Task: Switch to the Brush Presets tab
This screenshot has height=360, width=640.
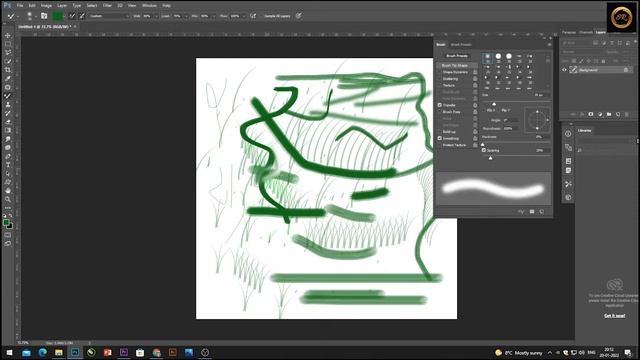Action: click(x=461, y=44)
